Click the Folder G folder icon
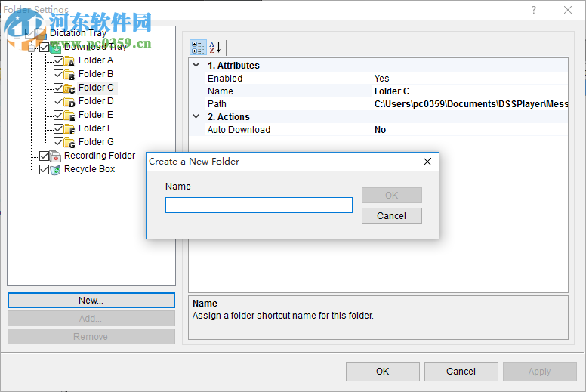Screen dimensions: 586x392 click(69, 143)
